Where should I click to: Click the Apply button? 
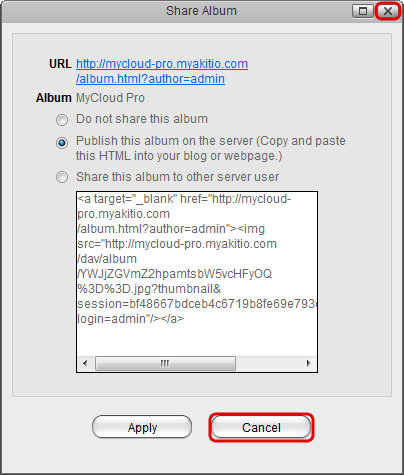[142, 427]
